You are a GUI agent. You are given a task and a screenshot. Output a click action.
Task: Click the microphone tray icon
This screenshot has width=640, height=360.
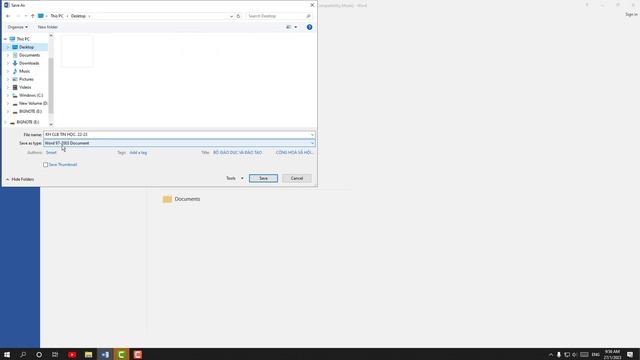pyautogui.click(x=559, y=355)
